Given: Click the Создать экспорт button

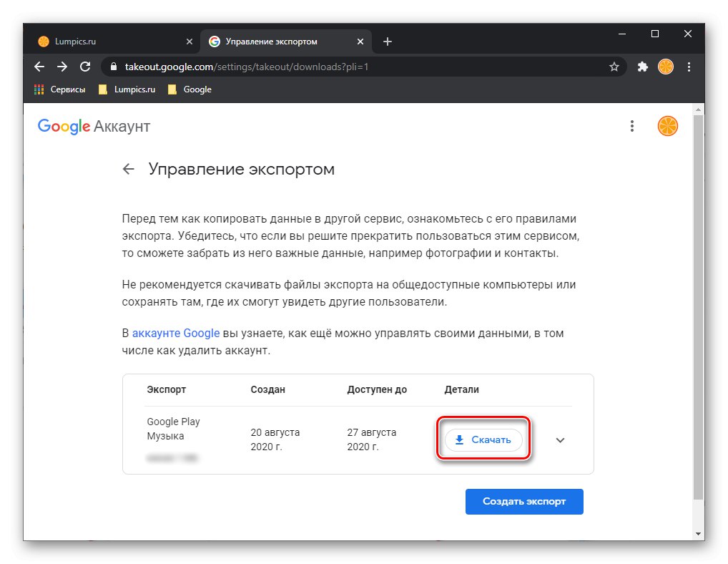Looking at the screenshot, I should [524, 502].
